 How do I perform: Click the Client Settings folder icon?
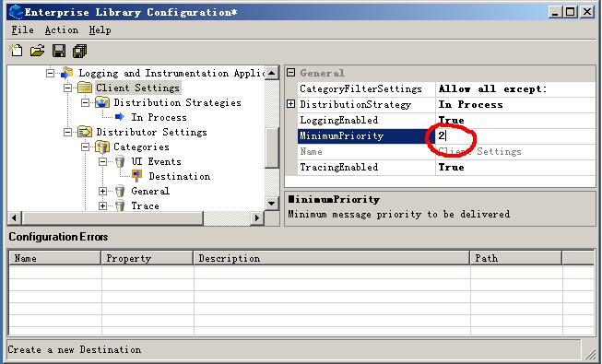85,88
